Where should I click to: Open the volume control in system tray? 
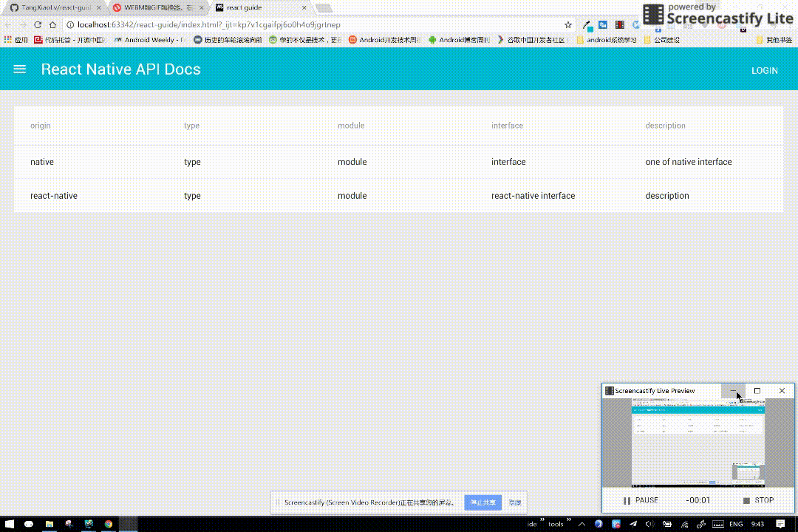point(649,524)
